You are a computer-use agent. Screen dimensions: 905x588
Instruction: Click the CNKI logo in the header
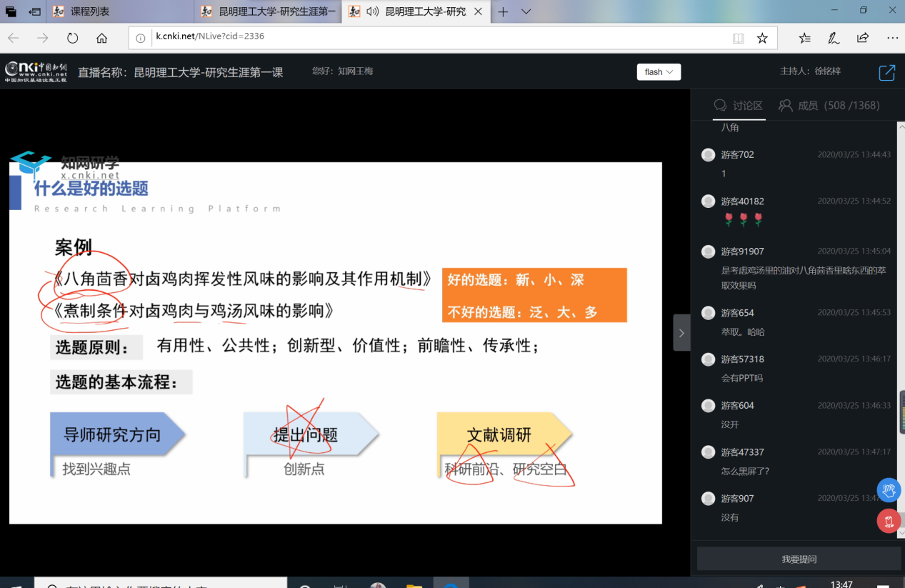coord(36,71)
